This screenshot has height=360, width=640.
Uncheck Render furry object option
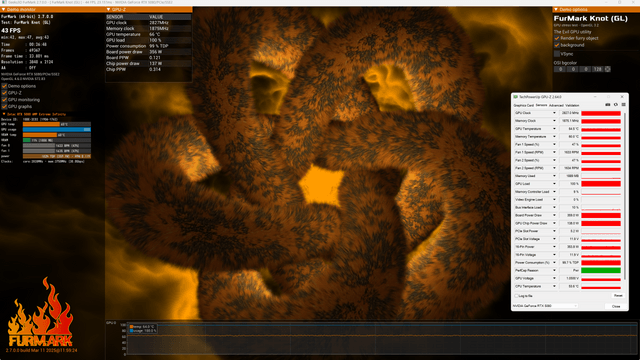tap(557, 38)
